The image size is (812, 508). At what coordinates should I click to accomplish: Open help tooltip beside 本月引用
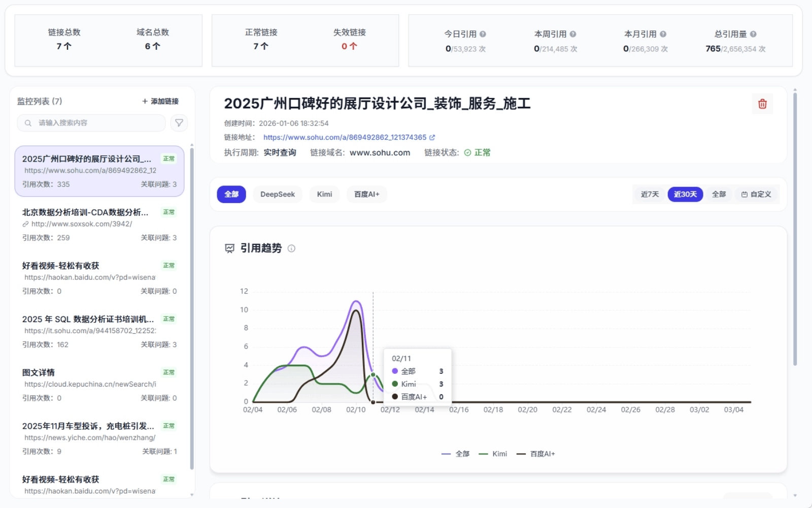pyautogui.click(x=662, y=34)
